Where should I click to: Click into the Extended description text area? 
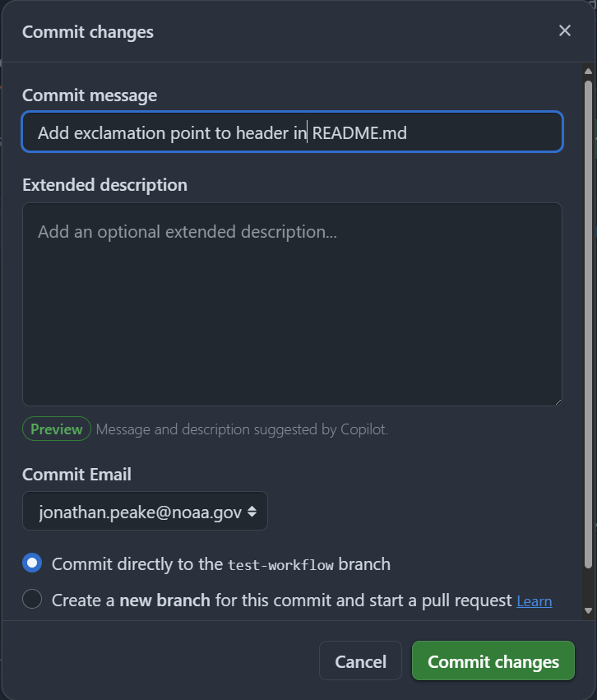click(x=292, y=304)
